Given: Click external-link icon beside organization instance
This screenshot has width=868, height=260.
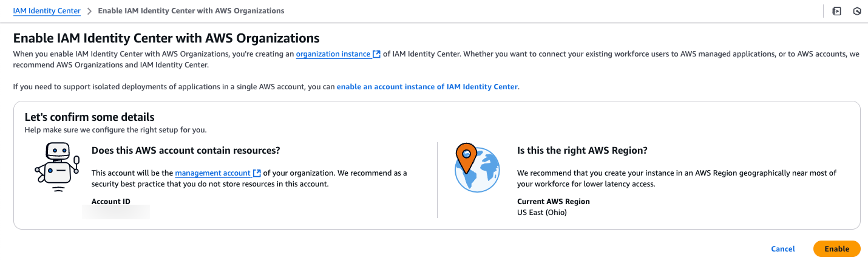Looking at the screenshot, I should click(x=377, y=54).
